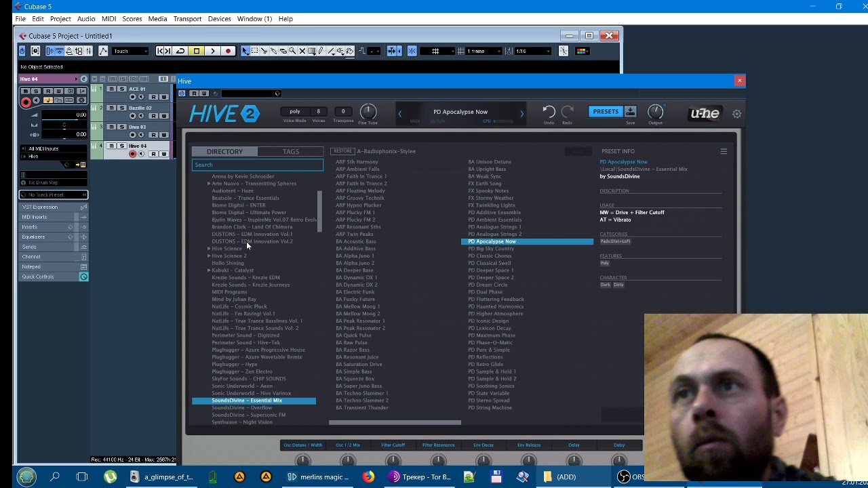Click the PRESETS button
Image resolution: width=868 pixels, height=488 pixels.
tap(606, 112)
